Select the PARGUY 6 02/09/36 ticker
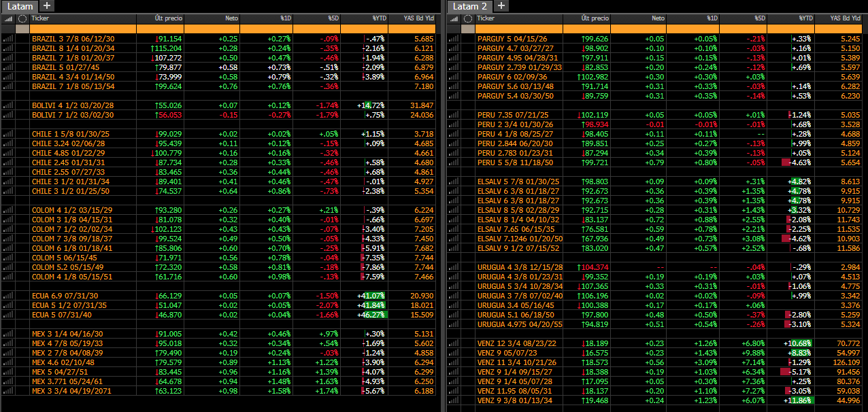This screenshot has width=868, height=412. click(512, 77)
